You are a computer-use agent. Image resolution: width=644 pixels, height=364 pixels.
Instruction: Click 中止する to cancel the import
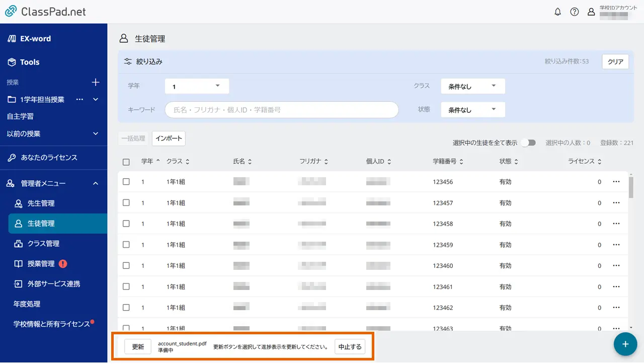point(350,346)
